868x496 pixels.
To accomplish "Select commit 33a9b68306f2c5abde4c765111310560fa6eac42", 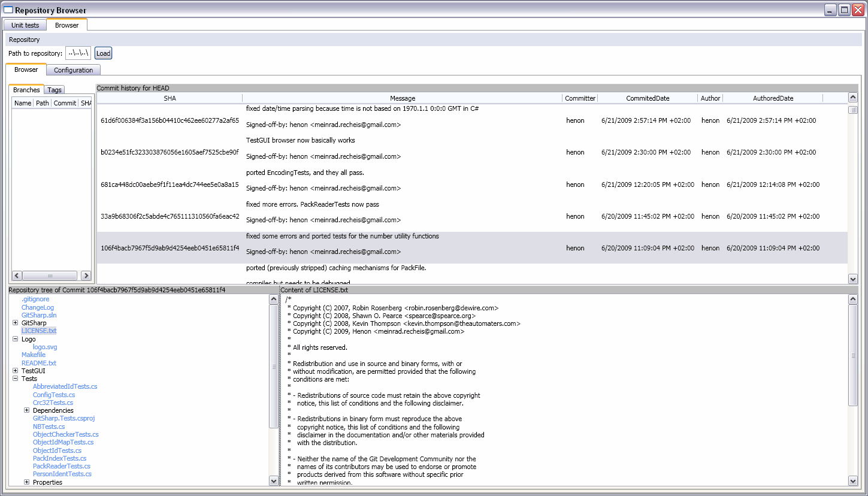I will [472, 216].
